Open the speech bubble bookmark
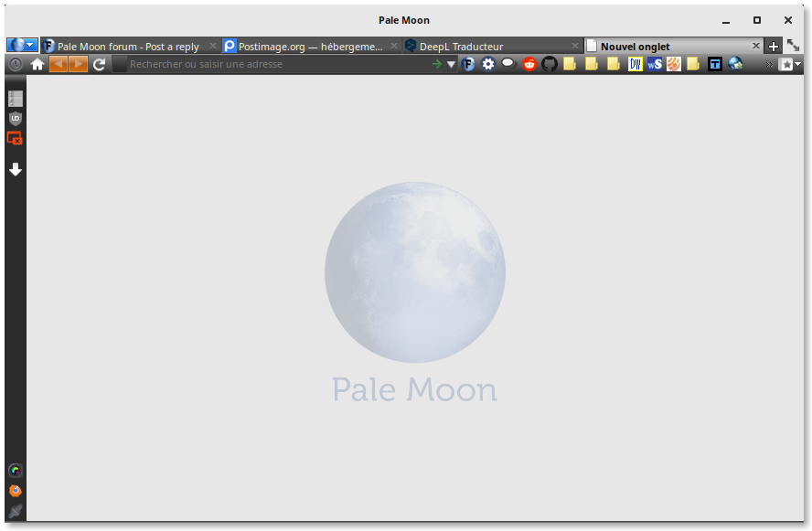 click(x=508, y=63)
